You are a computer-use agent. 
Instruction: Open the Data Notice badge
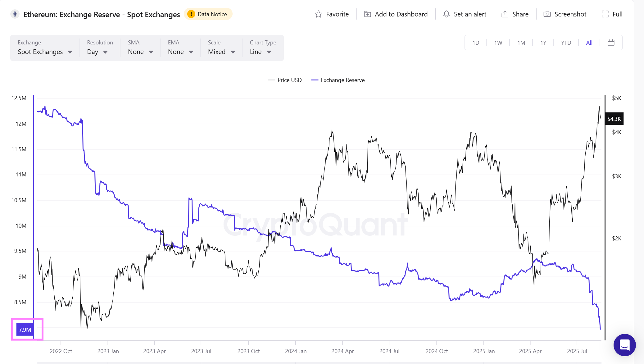point(208,14)
